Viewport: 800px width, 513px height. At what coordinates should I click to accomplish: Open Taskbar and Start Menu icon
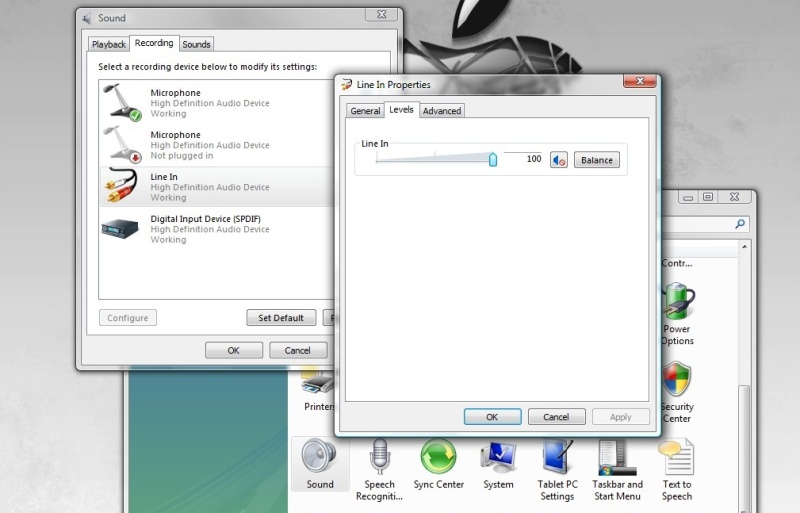coord(617,468)
